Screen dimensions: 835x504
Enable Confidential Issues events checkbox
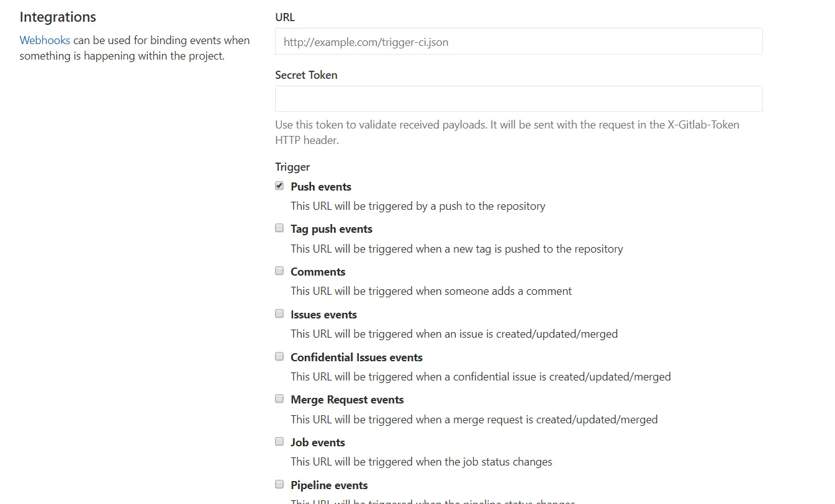pyautogui.click(x=279, y=357)
